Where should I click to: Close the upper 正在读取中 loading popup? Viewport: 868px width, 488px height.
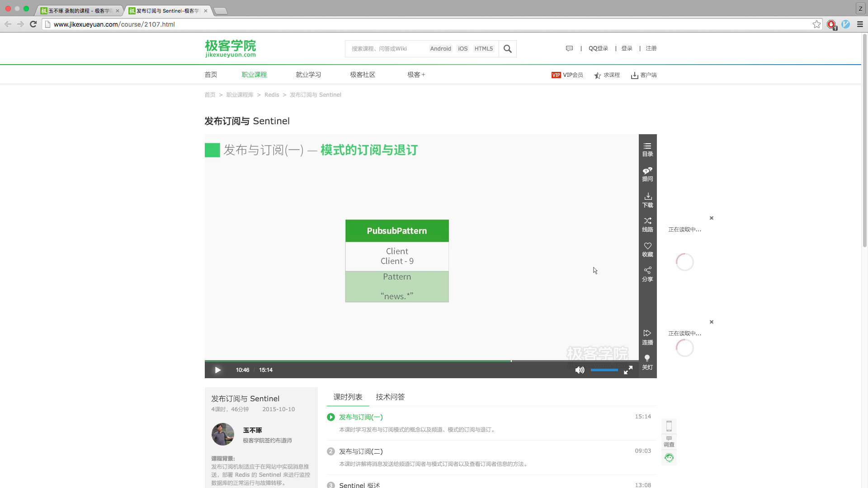point(712,218)
